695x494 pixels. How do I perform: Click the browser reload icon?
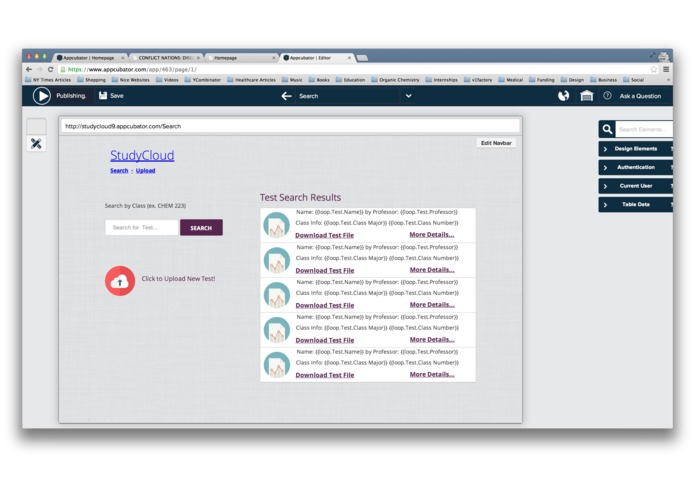point(51,70)
